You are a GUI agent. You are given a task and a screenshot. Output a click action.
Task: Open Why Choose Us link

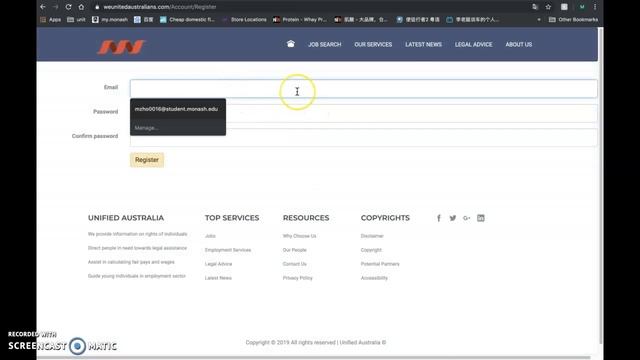(x=299, y=236)
